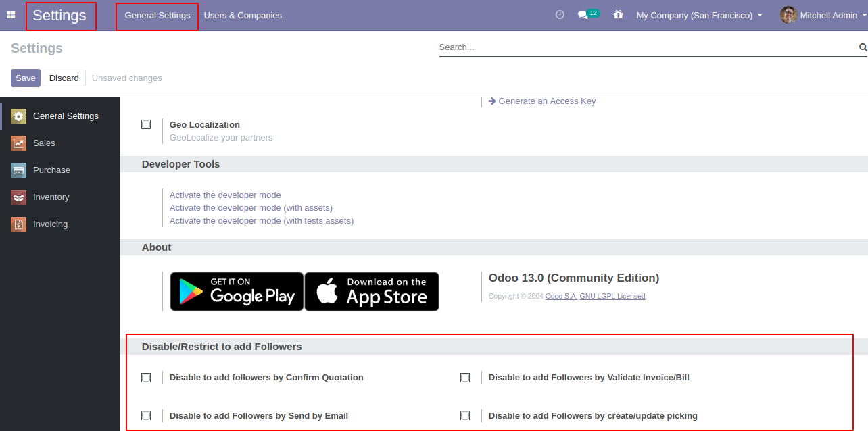Screen dimensions: 868x431
Task: Click the gift icon in top bar
Action: [x=618, y=14]
